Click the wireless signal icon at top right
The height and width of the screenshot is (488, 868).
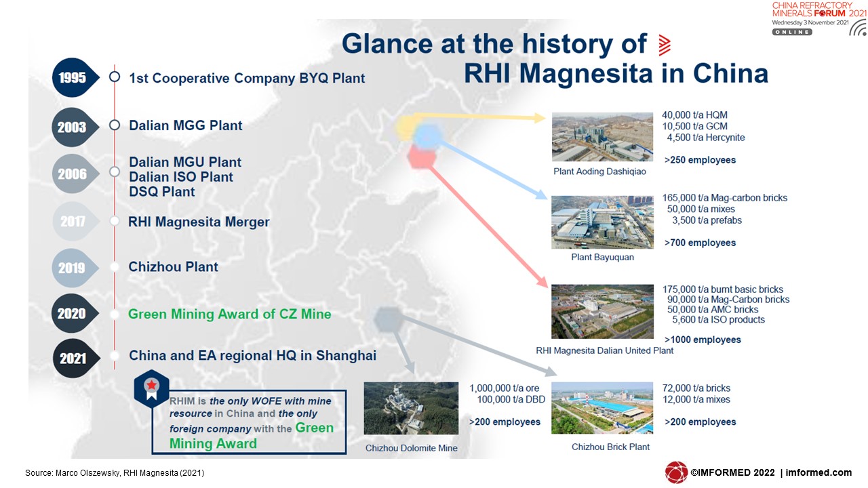(x=857, y=28)
